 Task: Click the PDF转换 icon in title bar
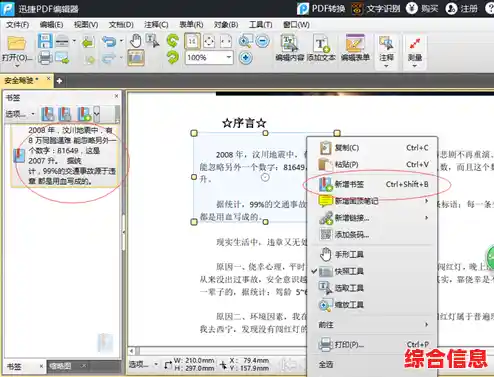[x=303, y=9]
